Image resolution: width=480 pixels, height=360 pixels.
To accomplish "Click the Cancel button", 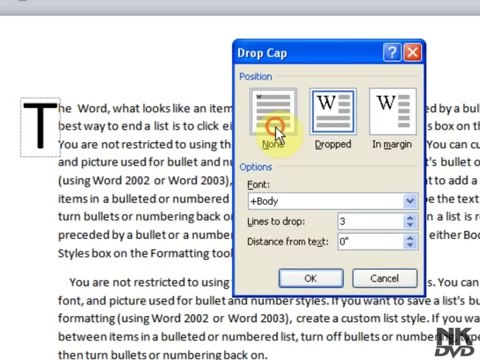I will (385, 278).
